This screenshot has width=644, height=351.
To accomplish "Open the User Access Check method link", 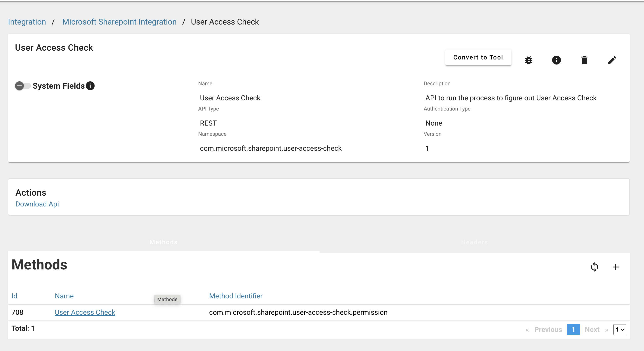I will click(85, 312).
